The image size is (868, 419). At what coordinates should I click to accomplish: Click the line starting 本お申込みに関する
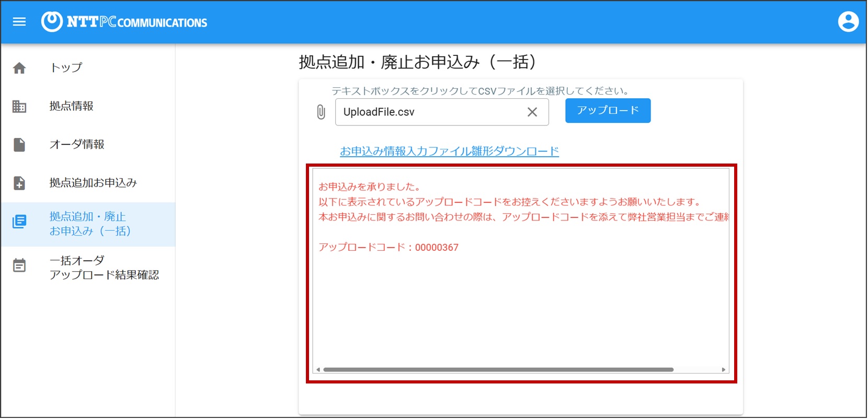pos(523,217)
